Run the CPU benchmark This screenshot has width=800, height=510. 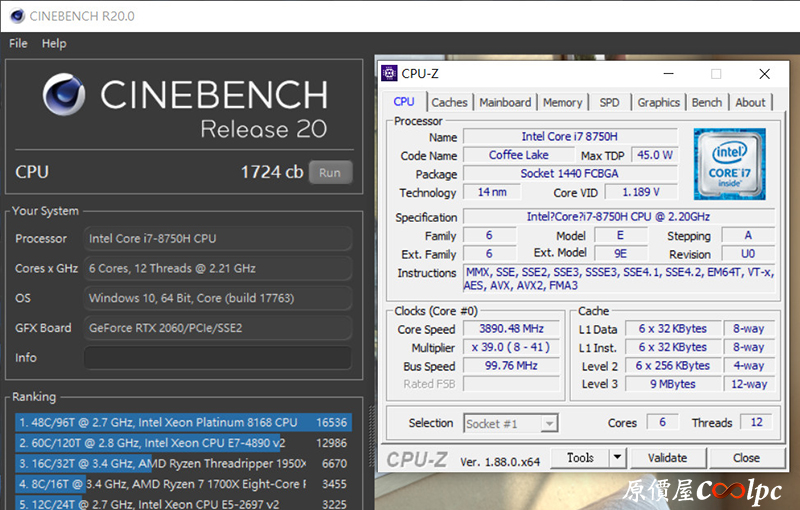[x=330, y=172]
